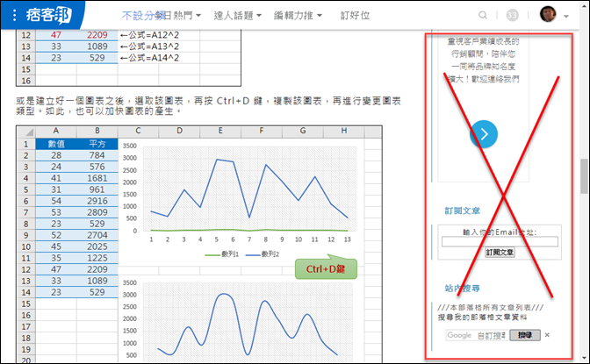This screenshot has height=364, width=590.
Task: Open the notifications badge showing 33
Action: click(512, 15)
